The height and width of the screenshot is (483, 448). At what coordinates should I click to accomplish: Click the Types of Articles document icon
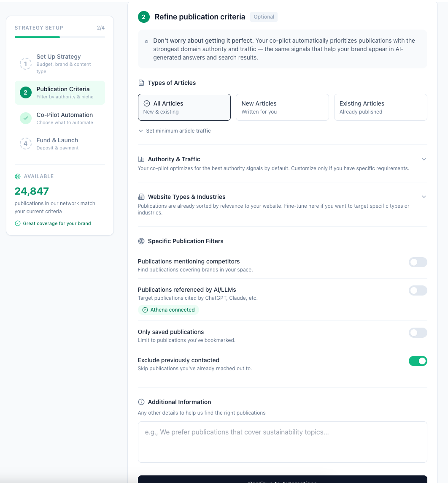[141, 83]
